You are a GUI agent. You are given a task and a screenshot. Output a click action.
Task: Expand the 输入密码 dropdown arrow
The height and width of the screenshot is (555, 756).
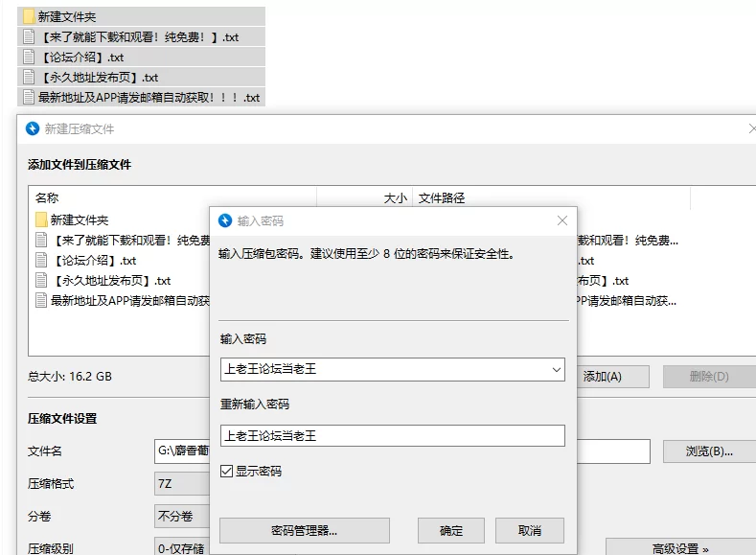[556, 369]
